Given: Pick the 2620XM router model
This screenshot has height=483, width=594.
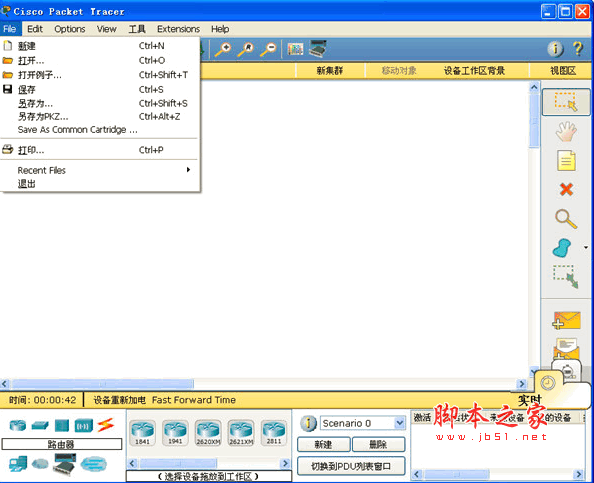Looking at the screenshot, I should coord(208,433).
